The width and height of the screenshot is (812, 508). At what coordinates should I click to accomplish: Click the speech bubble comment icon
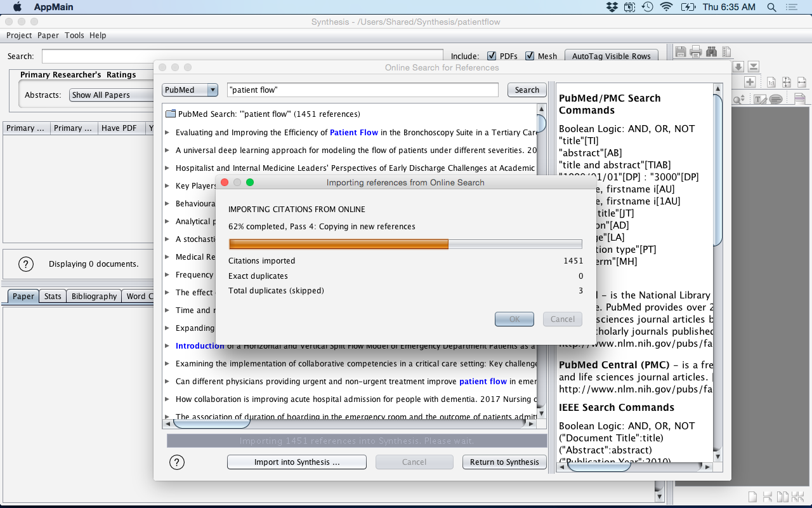(775, 99)
